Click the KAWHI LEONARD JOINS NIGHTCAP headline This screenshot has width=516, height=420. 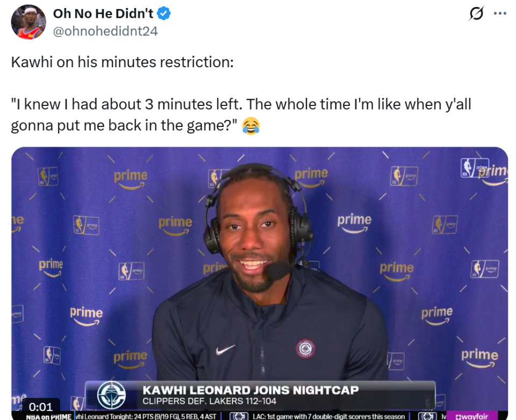(x=251, y=390)
